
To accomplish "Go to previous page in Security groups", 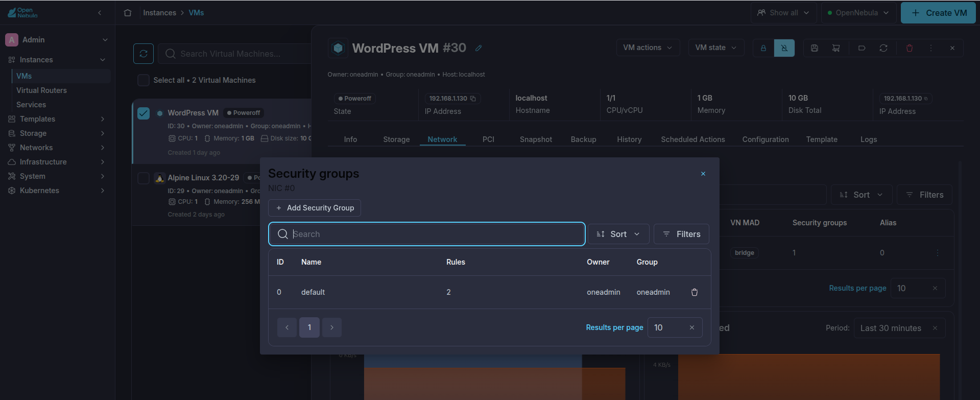I will [x=287, y=327].
